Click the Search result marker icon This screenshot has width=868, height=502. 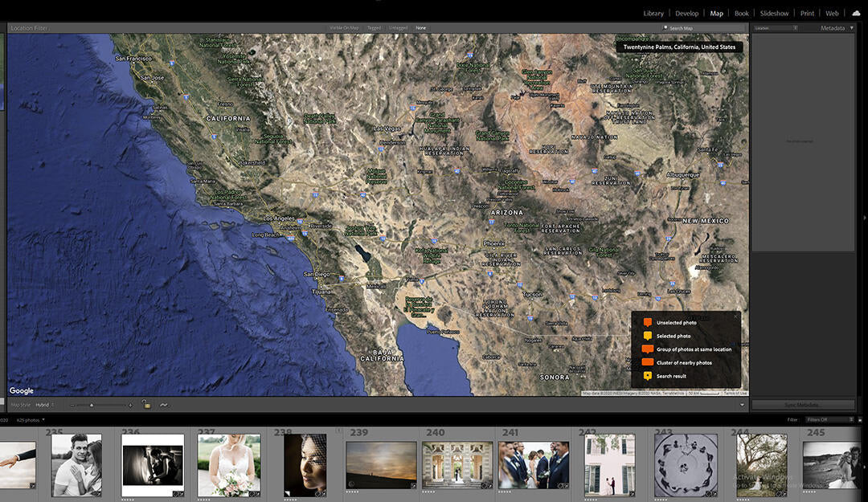647,376
